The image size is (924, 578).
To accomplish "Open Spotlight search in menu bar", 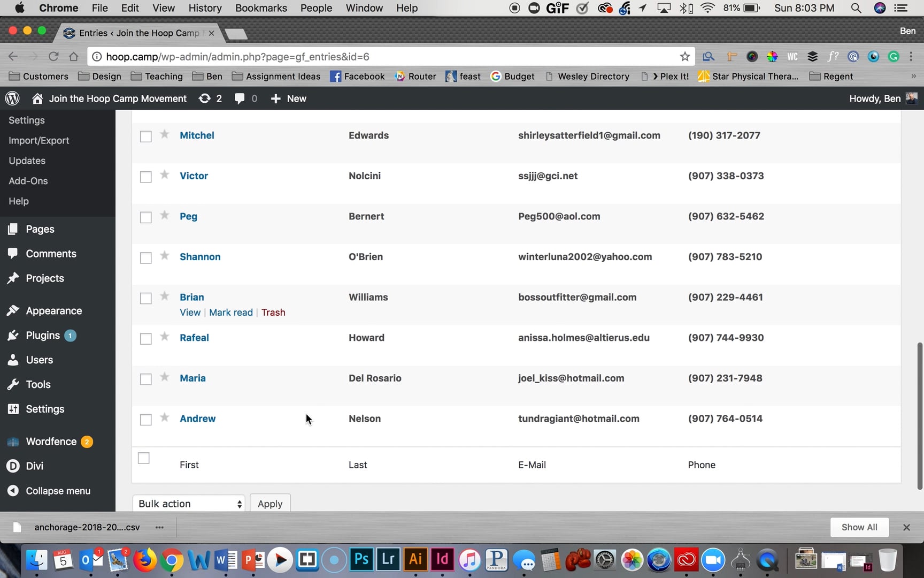I will pyautogui.click(x=856, y=8).
